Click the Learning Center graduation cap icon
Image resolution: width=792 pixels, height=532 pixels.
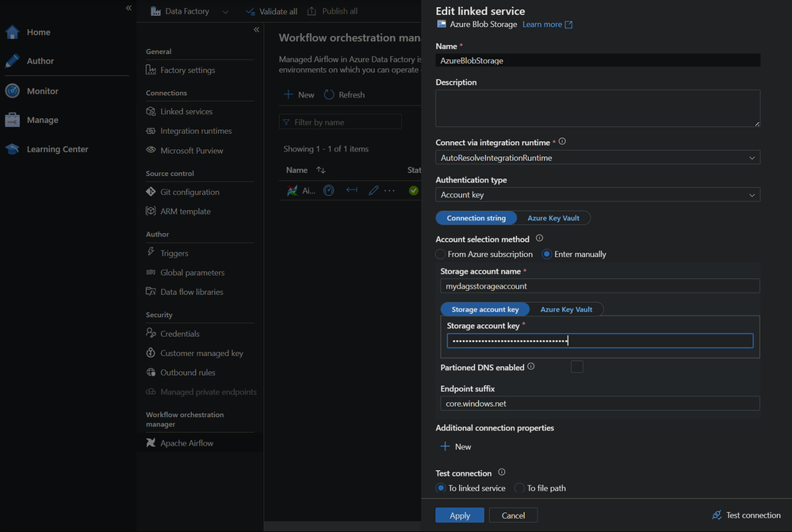click(x=12, y=149)
